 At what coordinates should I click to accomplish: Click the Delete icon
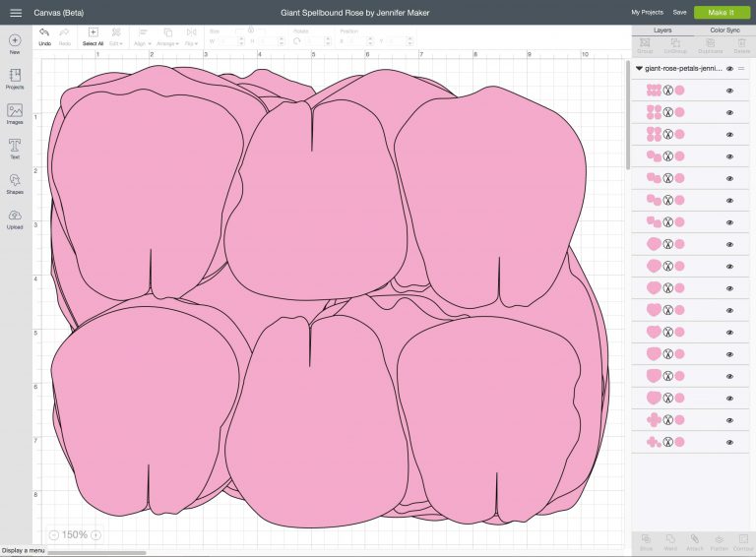(x=742, y=43)
